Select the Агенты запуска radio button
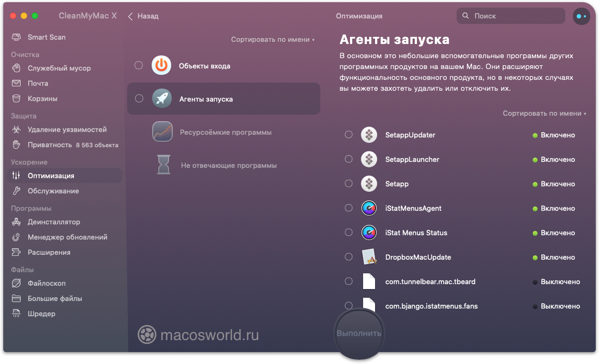This screenshot has width=599, height=364. click(139, 98)
